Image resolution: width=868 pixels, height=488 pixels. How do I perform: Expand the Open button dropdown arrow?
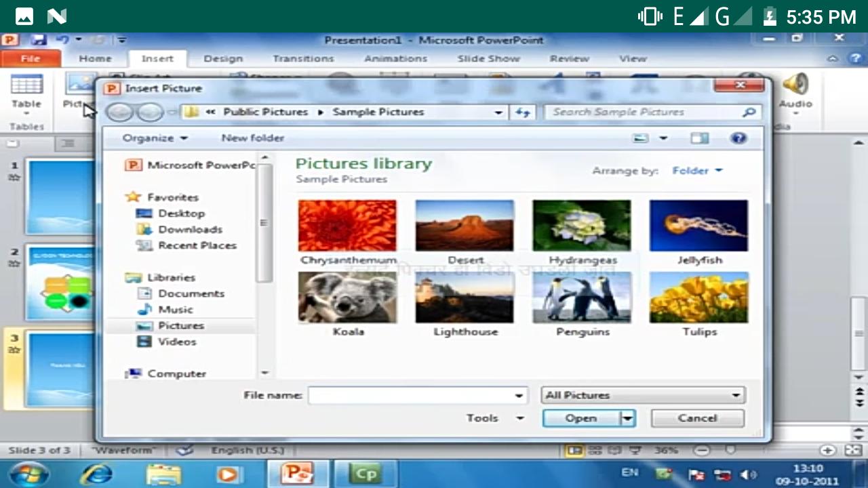click(x=628, y=418)
